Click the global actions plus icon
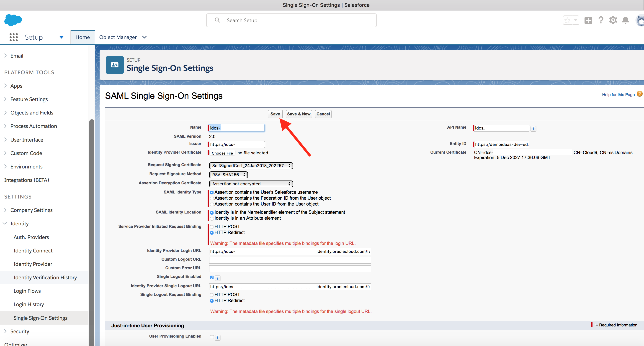This screenshot has height=346, width=644. (x=588, y=20)
